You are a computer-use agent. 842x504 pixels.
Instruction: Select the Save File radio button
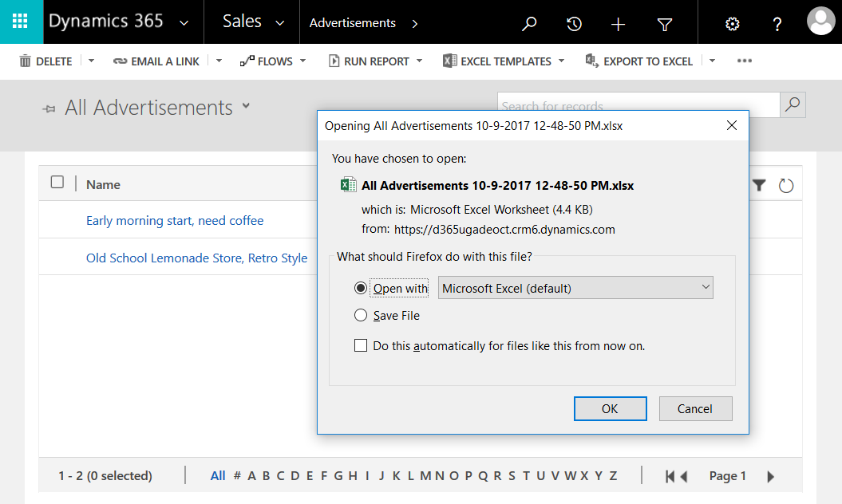(361, 315)
